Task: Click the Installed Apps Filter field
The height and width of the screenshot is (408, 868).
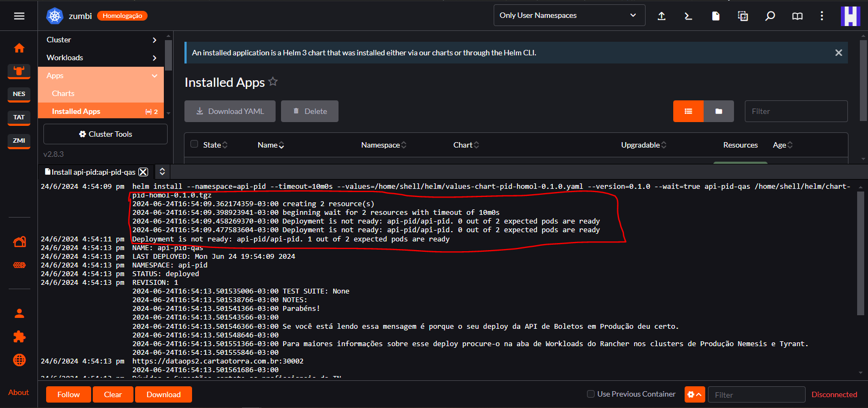Action: coord(795,111)
